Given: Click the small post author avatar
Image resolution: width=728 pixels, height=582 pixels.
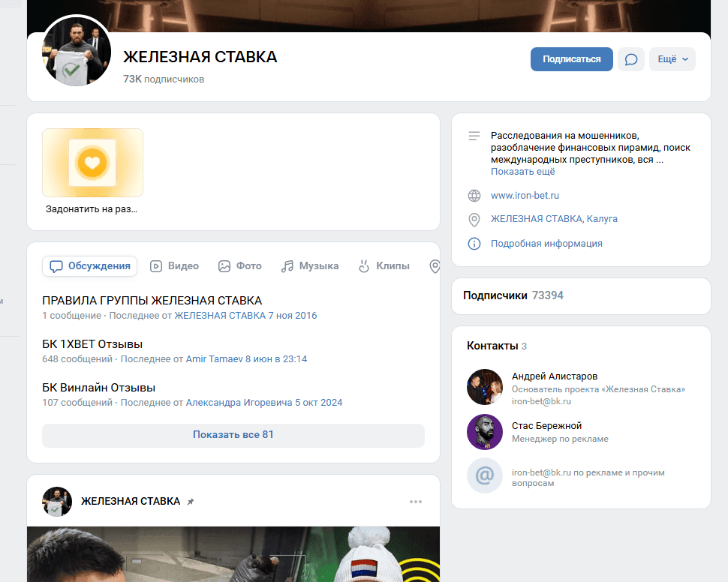Looking at the screenshot, I should click(x=57, y=502).
